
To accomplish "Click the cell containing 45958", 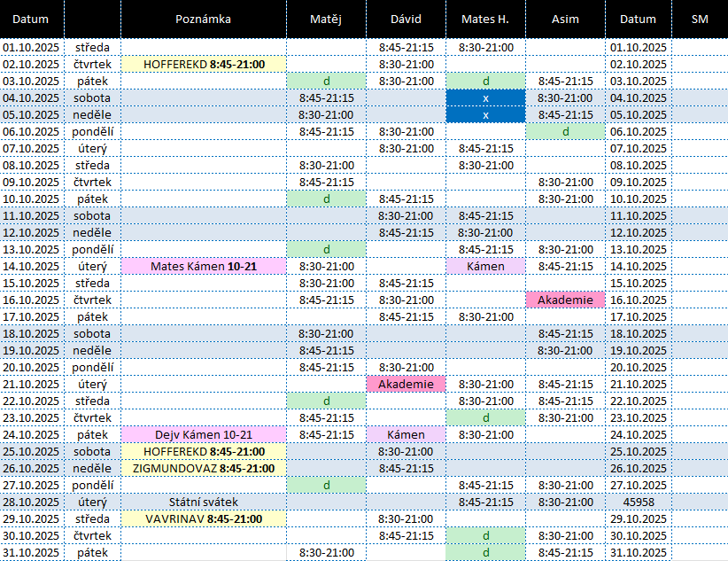I will point(638,502).
